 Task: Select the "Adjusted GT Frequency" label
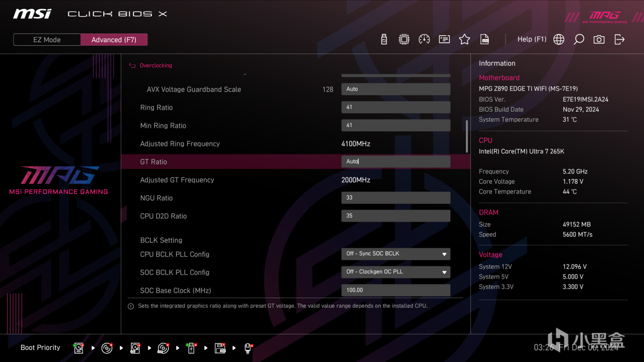click(x=177, y=180)
